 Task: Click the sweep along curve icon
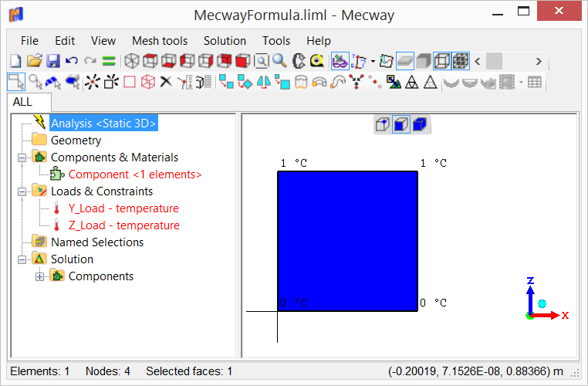338,82
